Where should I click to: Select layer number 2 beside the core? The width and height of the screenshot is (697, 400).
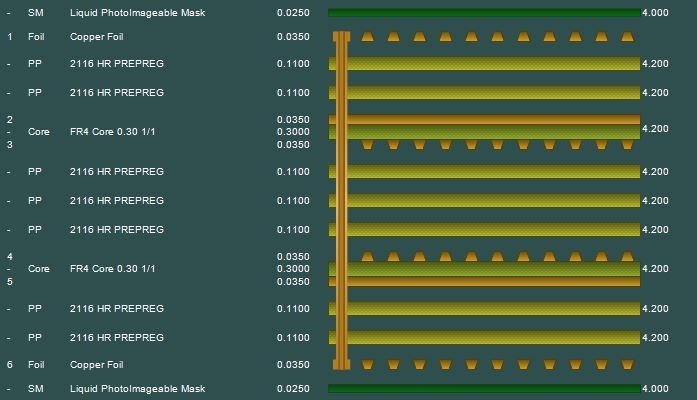10,120
